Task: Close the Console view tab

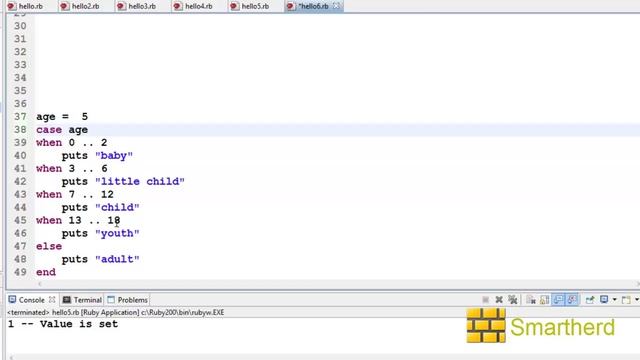Action: 52,300
